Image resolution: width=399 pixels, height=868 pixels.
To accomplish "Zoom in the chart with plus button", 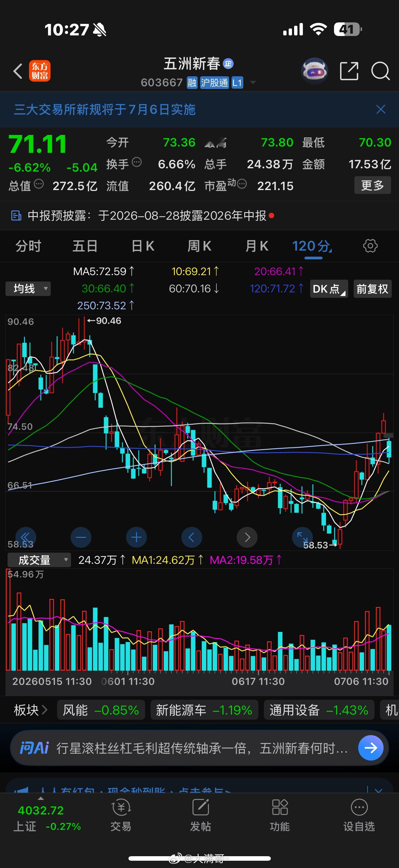I will coord(136,537).
